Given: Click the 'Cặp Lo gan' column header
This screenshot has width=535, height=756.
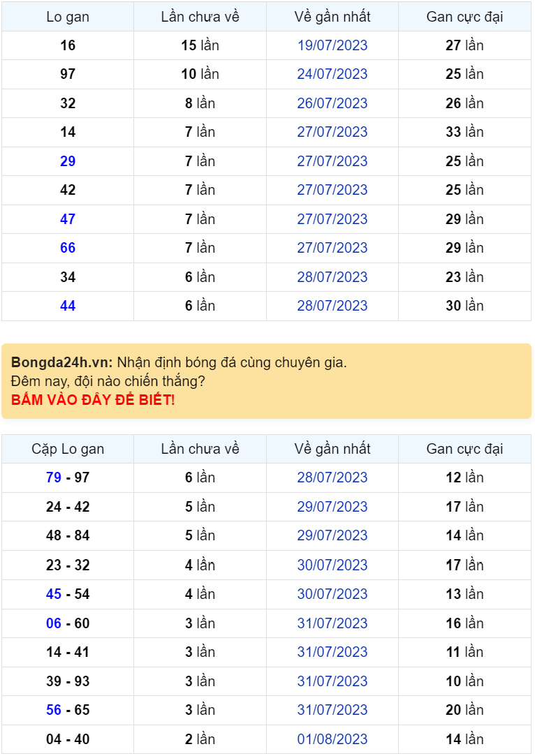Looking at the screenshot, I should (68, 449).
